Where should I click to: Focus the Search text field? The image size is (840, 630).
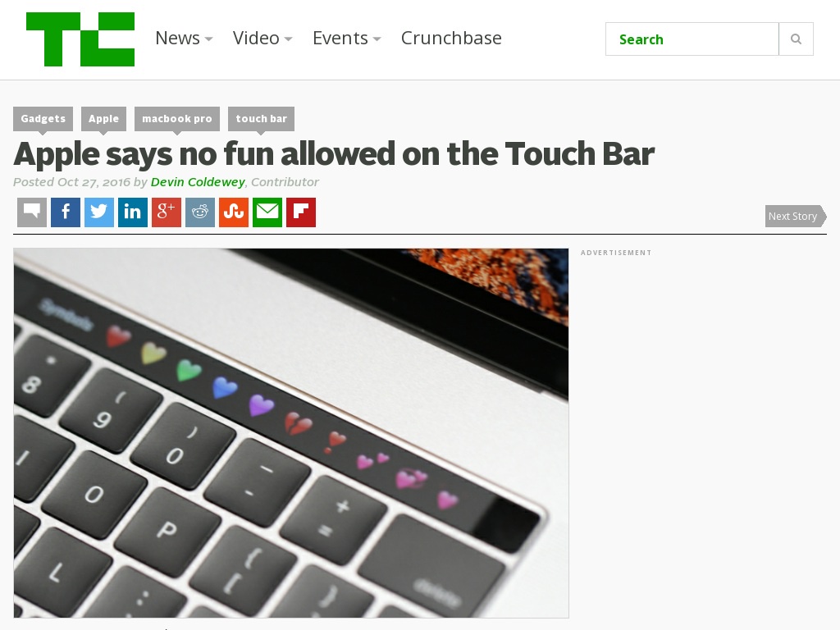point(692,39)
